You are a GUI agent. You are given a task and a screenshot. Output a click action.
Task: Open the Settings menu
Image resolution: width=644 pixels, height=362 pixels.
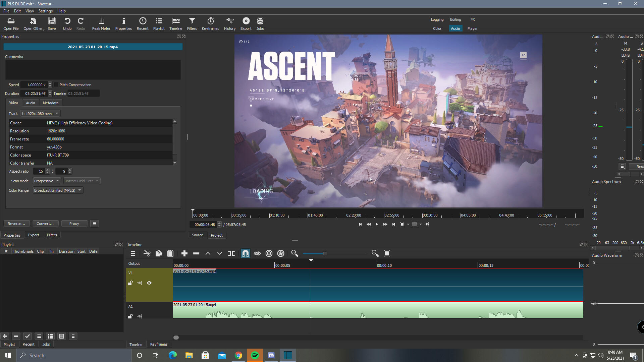(45, 11)
